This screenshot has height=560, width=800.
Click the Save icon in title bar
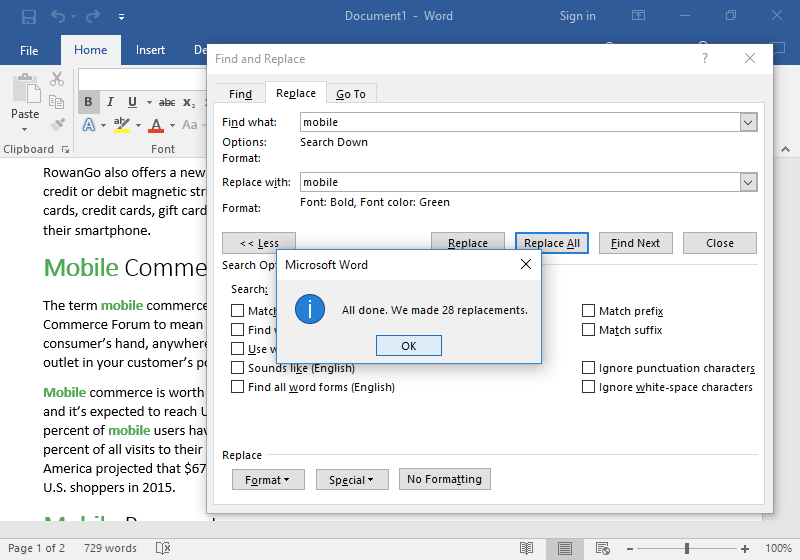click(29, 17)
